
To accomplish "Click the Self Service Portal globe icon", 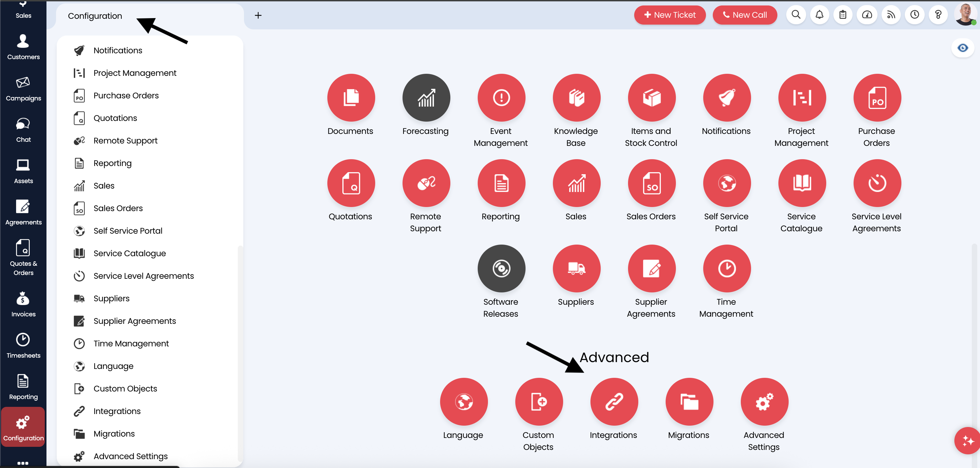I will (x=726, y=183).
